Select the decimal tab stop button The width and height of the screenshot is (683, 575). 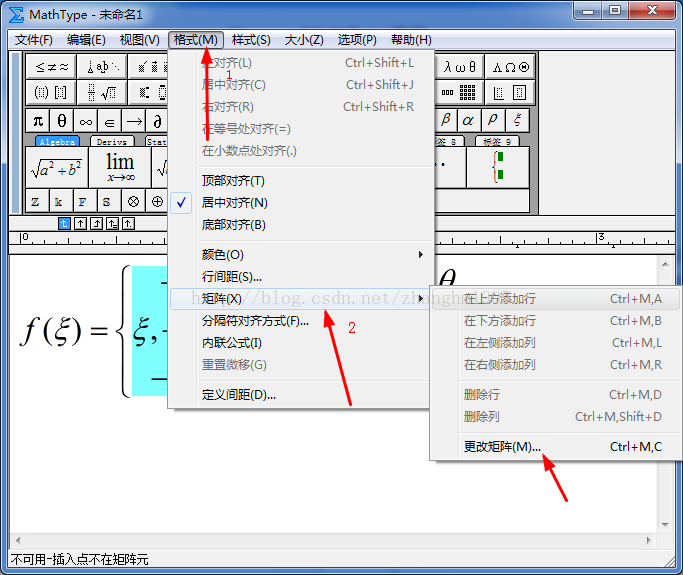click(128, 223)
